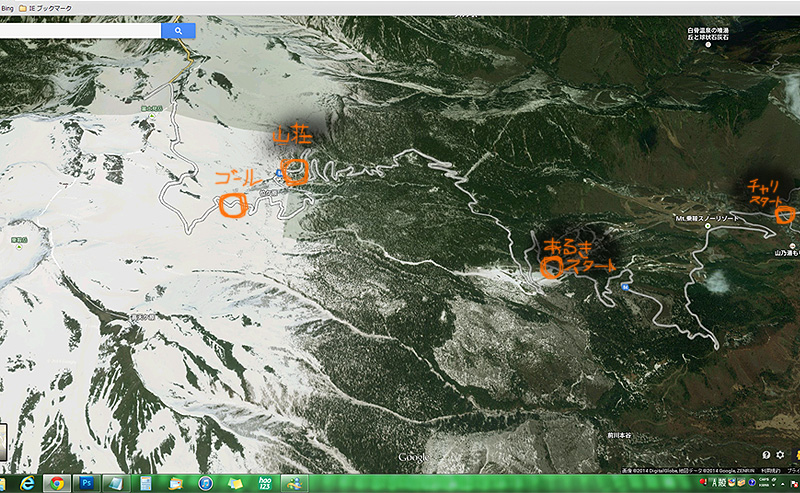Viewport: 800px width, 493px height.
Task: Click the 白骨温泉の噴湯丘と球状石灰石 place marker
Action: (x=708, y=44)
